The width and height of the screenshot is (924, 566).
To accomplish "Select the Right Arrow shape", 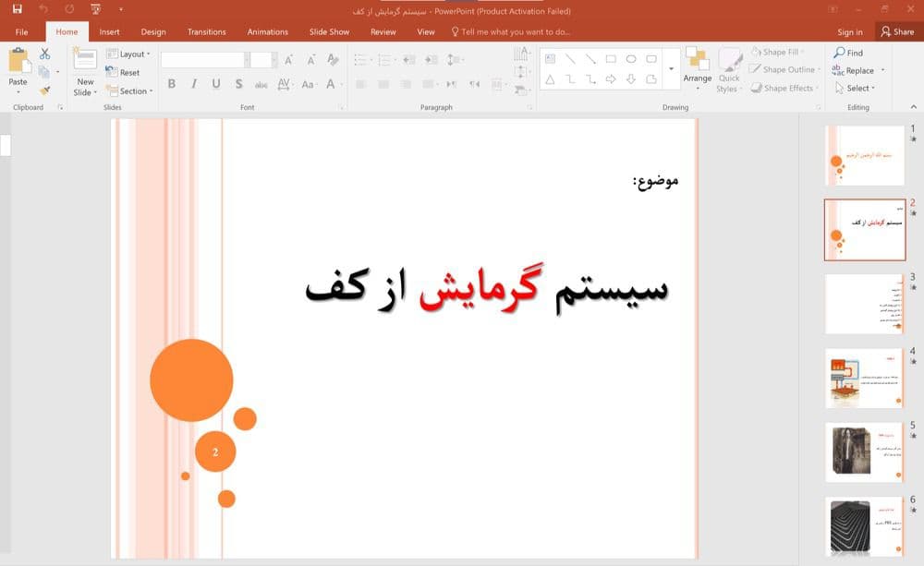I will (x=611, y=78).
